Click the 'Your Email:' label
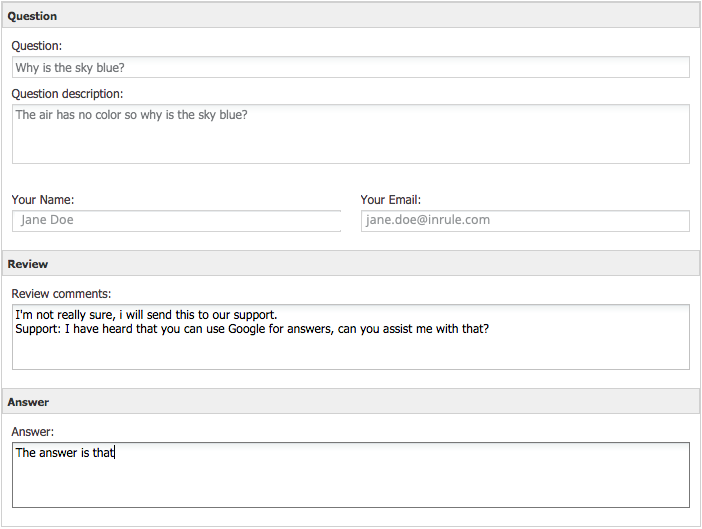The height and width of the screenshot is (529, 702). (391, 200)
